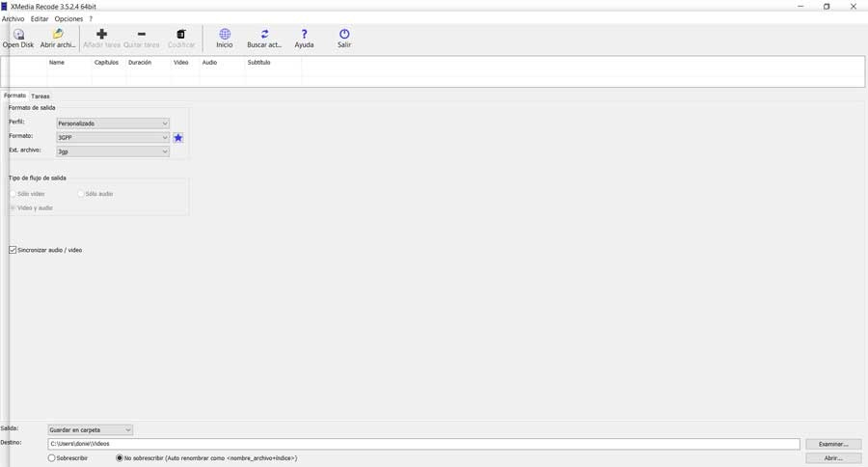Click the blue star favorite icon
The image size is (868, 467).
(x=177, y=137)
